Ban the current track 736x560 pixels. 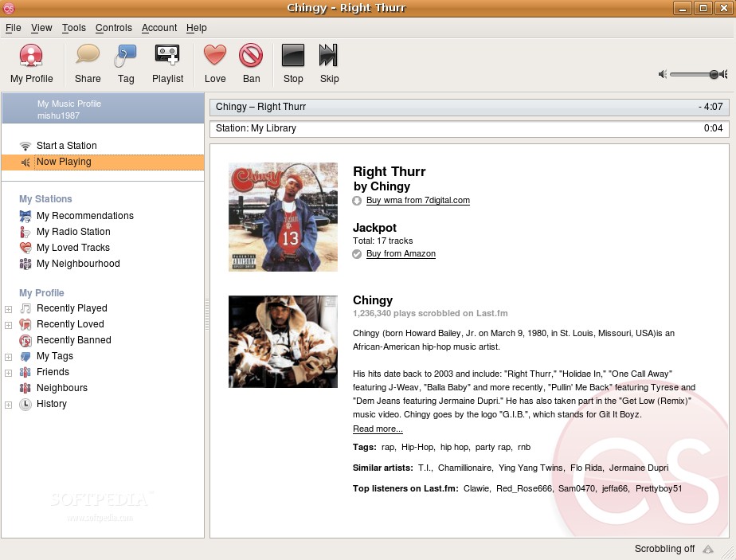(x=251, y=64)
